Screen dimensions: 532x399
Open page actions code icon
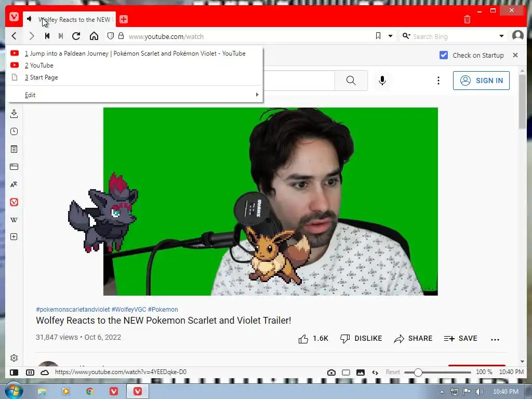coord(375,372)
